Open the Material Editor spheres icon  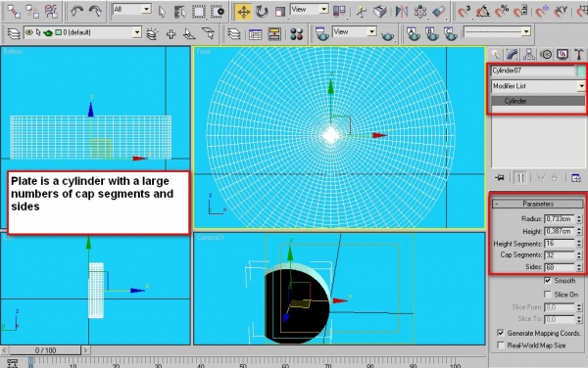tap(297, 34)
